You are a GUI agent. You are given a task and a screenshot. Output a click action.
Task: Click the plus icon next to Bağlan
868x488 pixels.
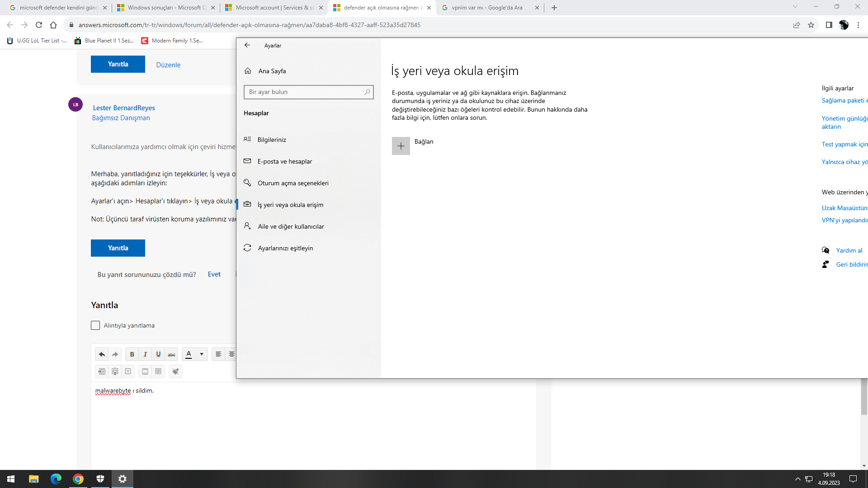coord(401,146)
